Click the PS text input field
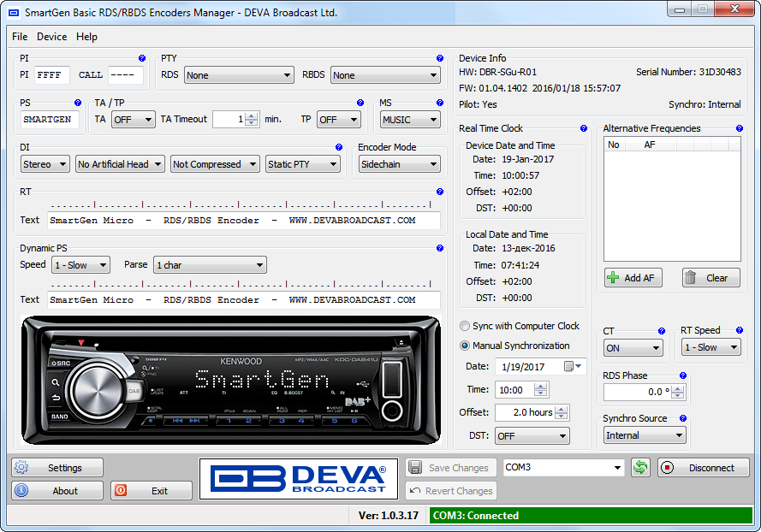 50,120
